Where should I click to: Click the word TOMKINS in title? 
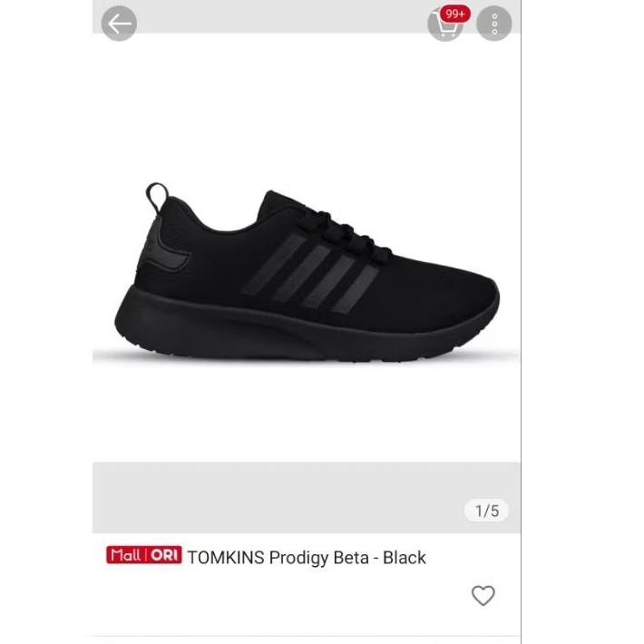click(x=226, y=558)
